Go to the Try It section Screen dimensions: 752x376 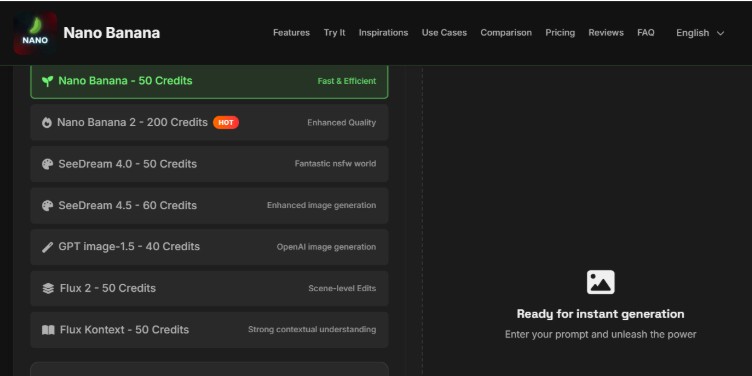(334, 33)
